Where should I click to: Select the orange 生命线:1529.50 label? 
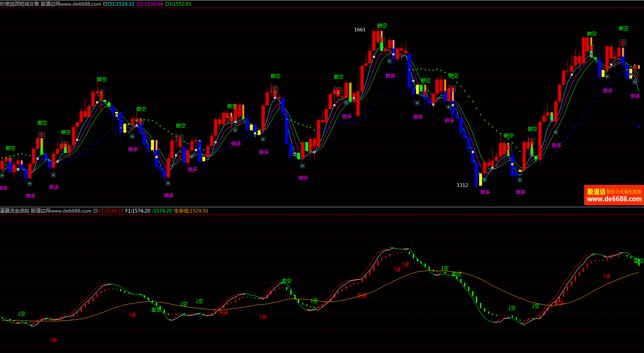click(x=191, y=211)
